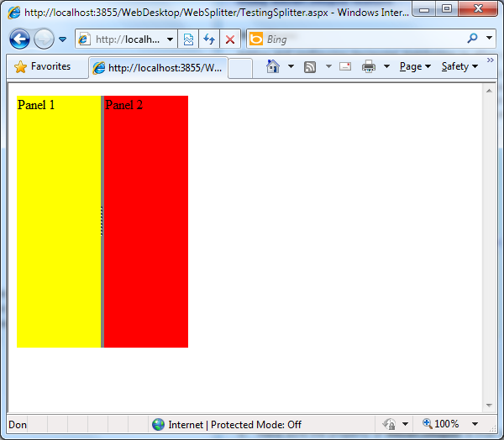Click the Read Mail envelope icon

tap(345, 66)
